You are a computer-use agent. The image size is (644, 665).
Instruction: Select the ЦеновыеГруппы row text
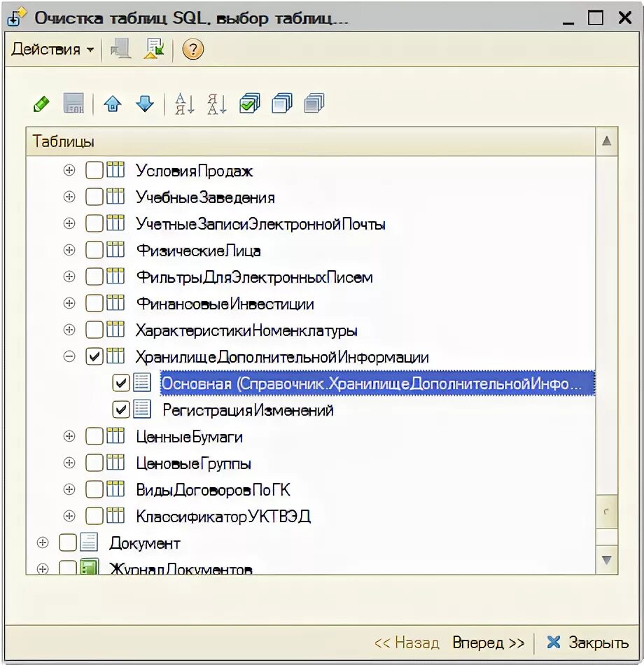pyautogui.click(x=193, y=463)
